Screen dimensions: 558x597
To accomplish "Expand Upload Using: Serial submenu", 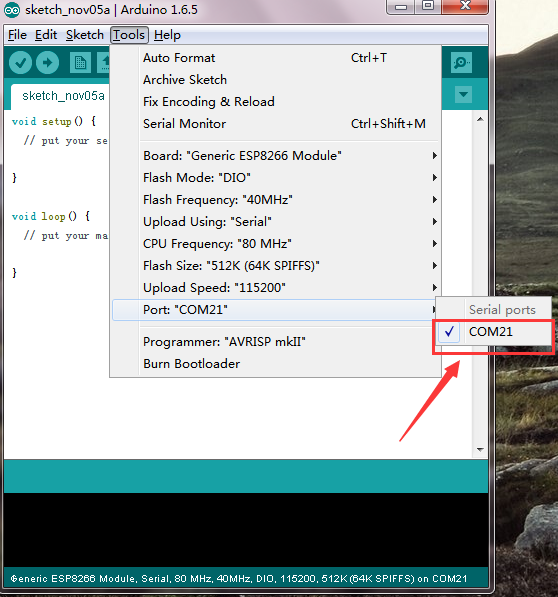I will pyautogui.click(x=276, y=222).
